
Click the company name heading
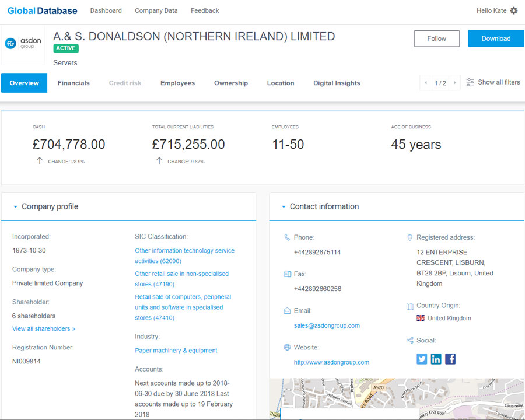(194, 36)
